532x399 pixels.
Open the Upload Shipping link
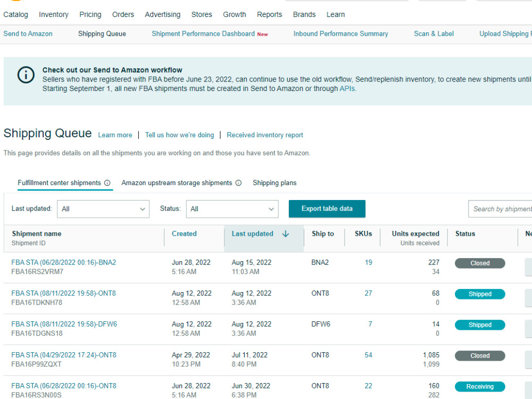click(x=505, y=34)
